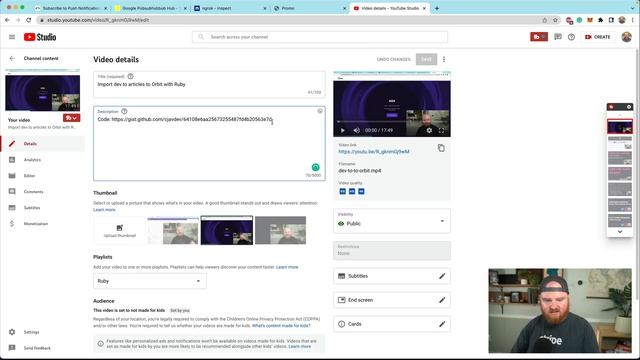Click the browser address bar URL
Viewport: 640px width, 360px height.
98,20
